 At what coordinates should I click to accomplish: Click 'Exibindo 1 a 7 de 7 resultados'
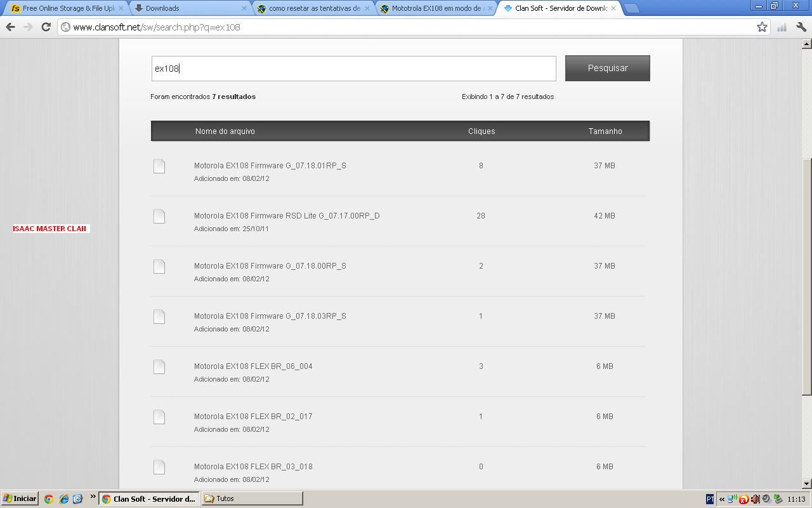tap(507, 97)
